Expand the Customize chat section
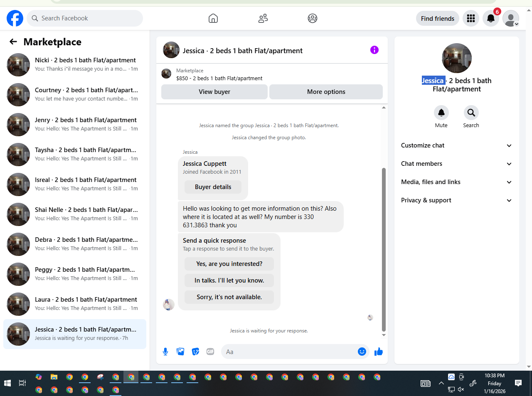The image size is (532, 396). pos(456,145)
